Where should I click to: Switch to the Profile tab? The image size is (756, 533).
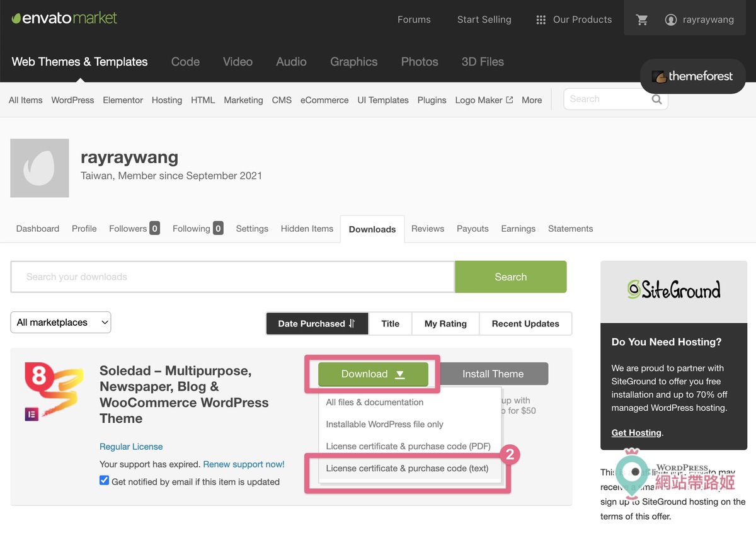tap(84, 229)
